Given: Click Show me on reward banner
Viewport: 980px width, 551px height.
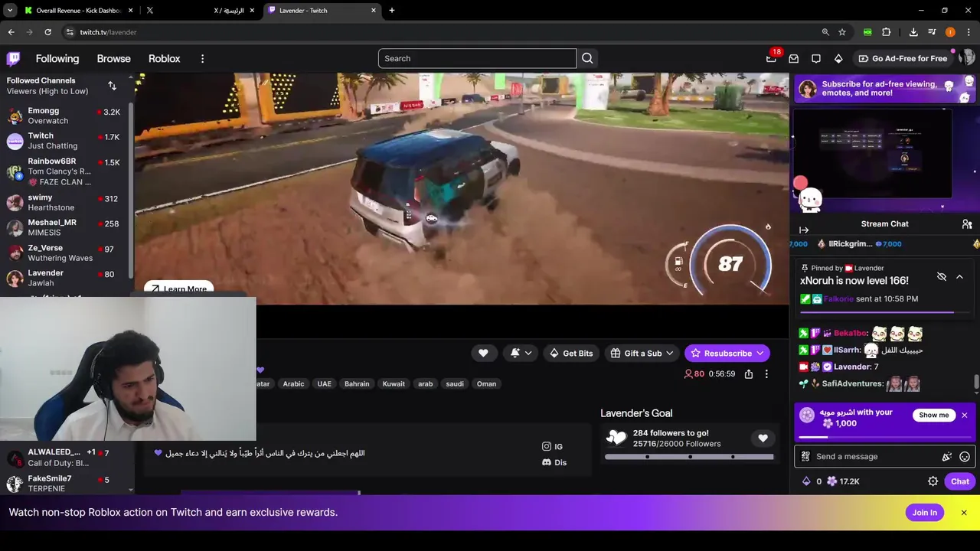Looking at the screenshot, I should pyautogui.click(x=933, y=415).
